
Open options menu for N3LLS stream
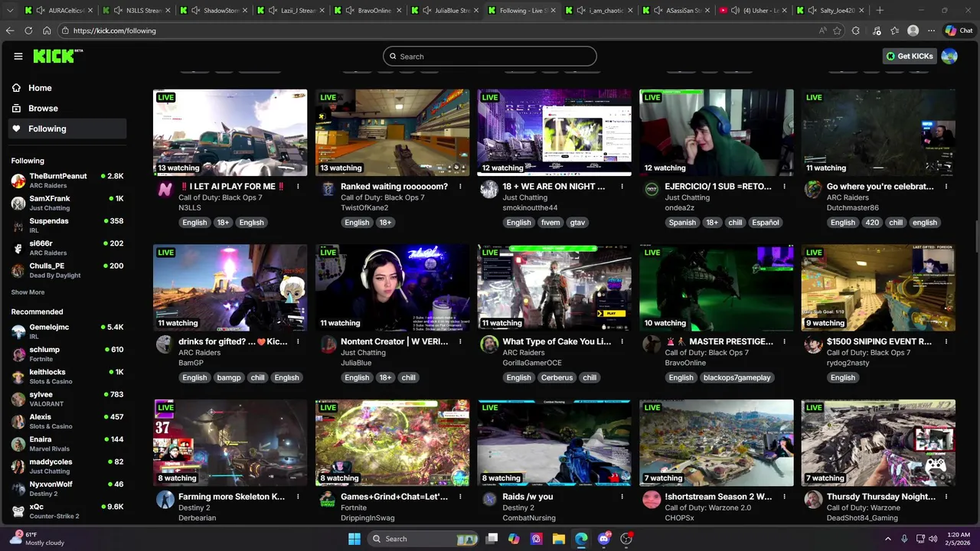298,187
